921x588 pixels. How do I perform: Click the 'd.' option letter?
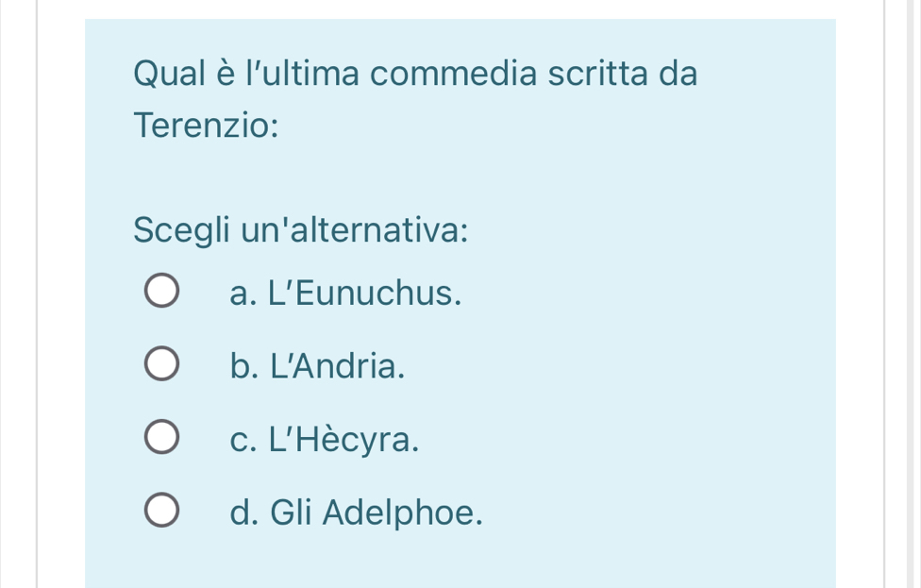pyautogui.click(x=243, y=512)
